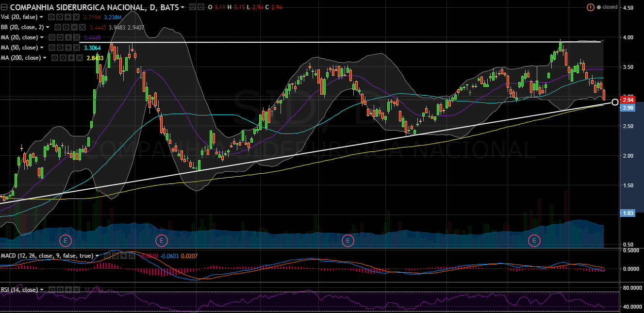
Task: Click the plus icon beside MA 20
Action: tap(69, 37)
